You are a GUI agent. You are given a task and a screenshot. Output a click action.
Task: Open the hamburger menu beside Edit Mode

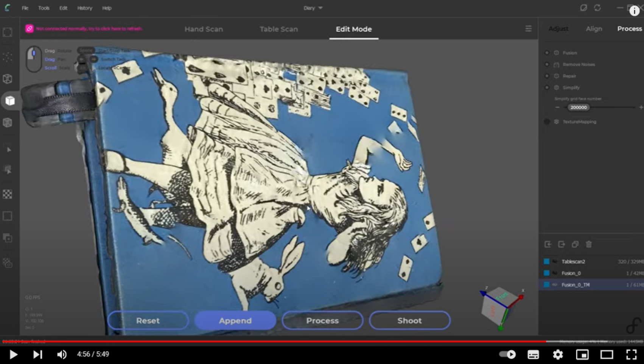coord(528,29)
